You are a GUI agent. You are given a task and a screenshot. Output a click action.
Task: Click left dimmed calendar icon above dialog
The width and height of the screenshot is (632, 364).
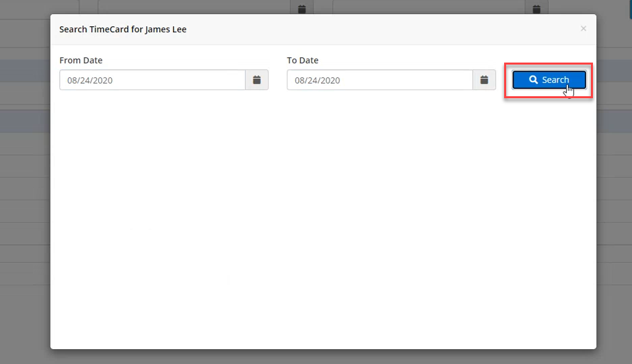302,9
